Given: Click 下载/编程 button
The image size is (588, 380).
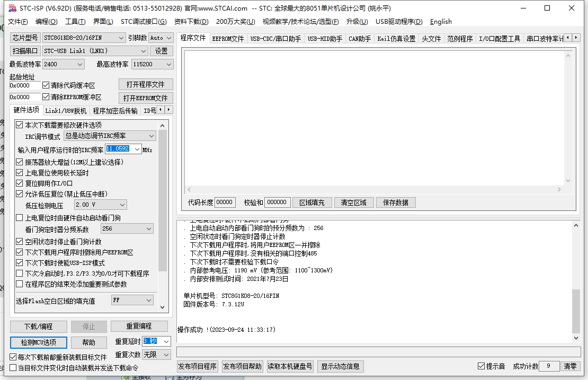Looking at the screenshot, I should (39, 326).
